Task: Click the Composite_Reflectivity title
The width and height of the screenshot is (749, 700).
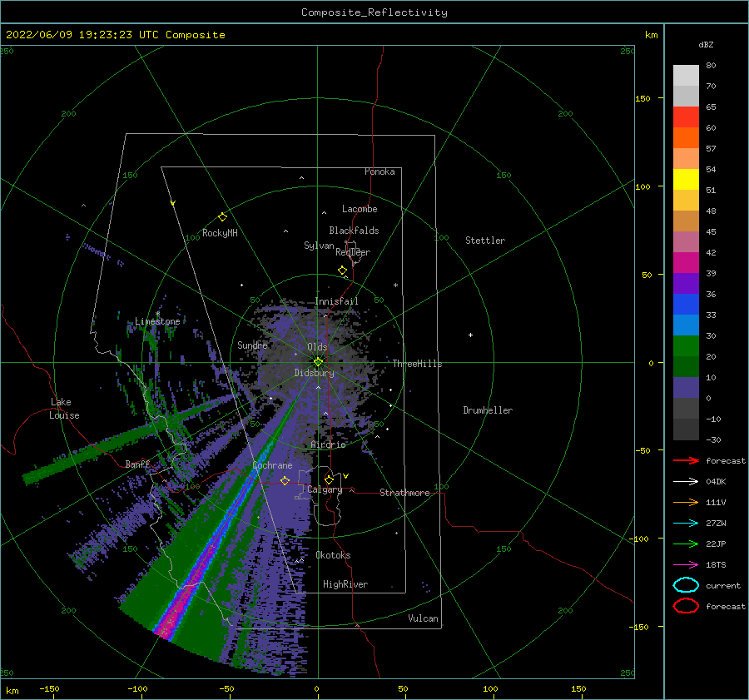Action: pos(374,12)
